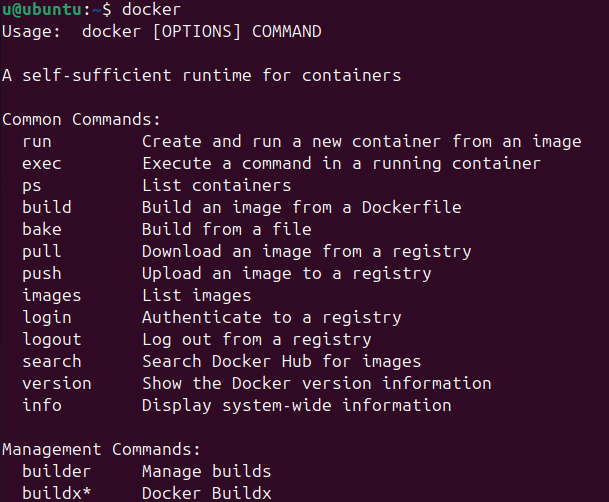Click the 'bake' command name
Screen dimensions: 609x502
pyautogui.click(x=42, y=229)
